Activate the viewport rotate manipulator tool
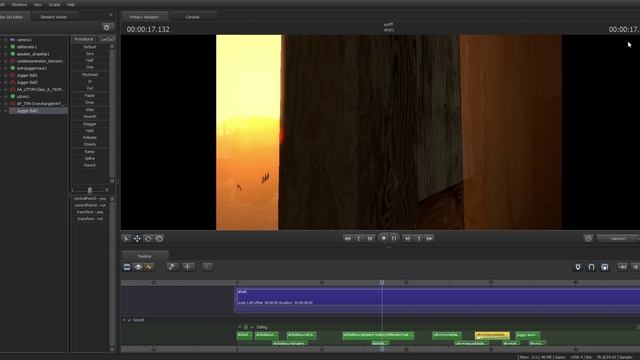This screenshot has height=360, width=640. coord(148,238)
